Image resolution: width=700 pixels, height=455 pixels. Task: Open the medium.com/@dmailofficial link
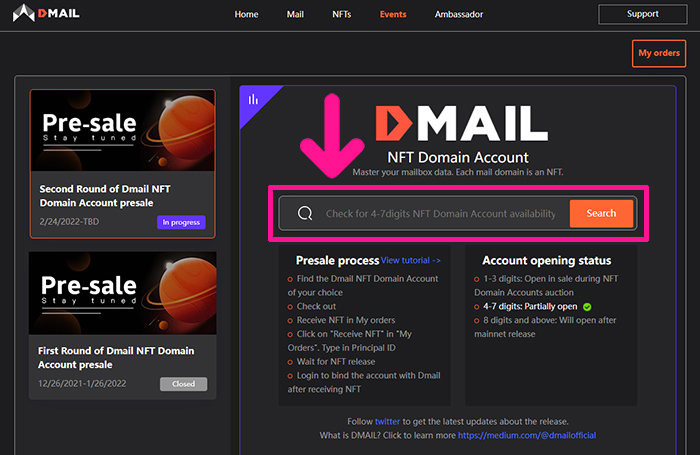(x=527, y=435)
